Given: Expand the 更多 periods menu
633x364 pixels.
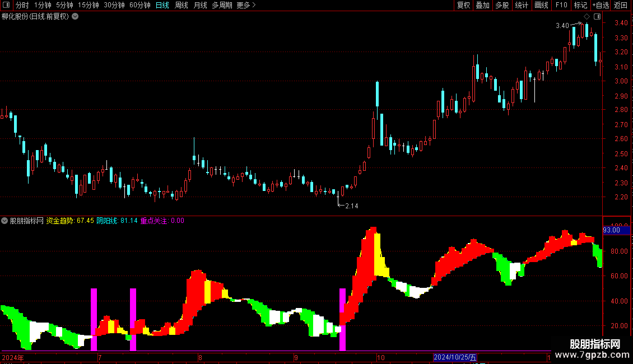Looking at the screenshot, I should 246,5.
